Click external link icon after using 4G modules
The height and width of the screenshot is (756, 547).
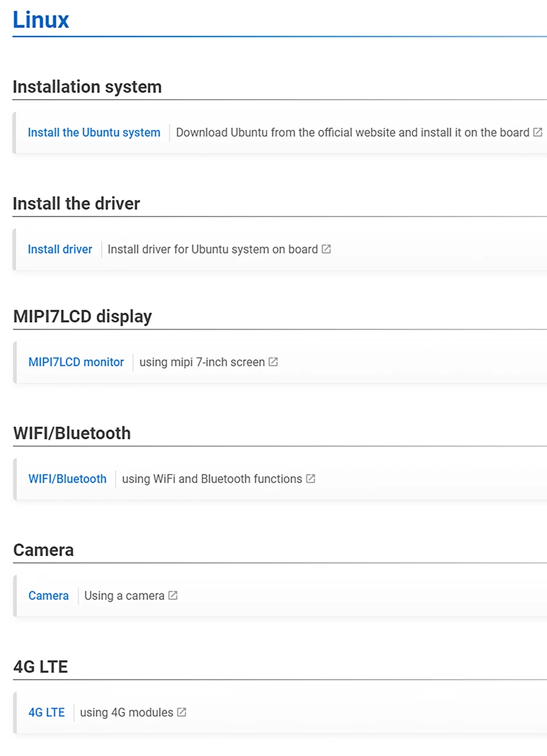pyautogui.click(x=182, y=713)
